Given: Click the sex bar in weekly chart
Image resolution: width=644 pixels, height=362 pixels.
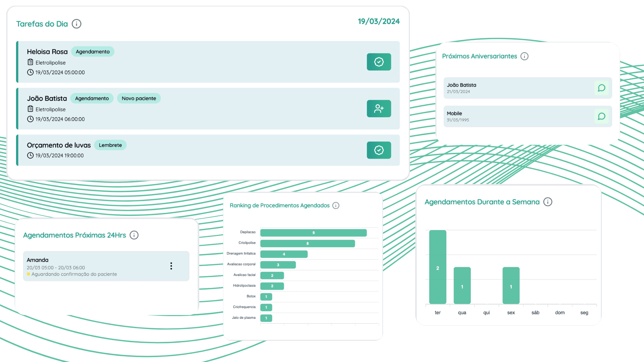Looking at the screenshot, I should click(511, 286).
